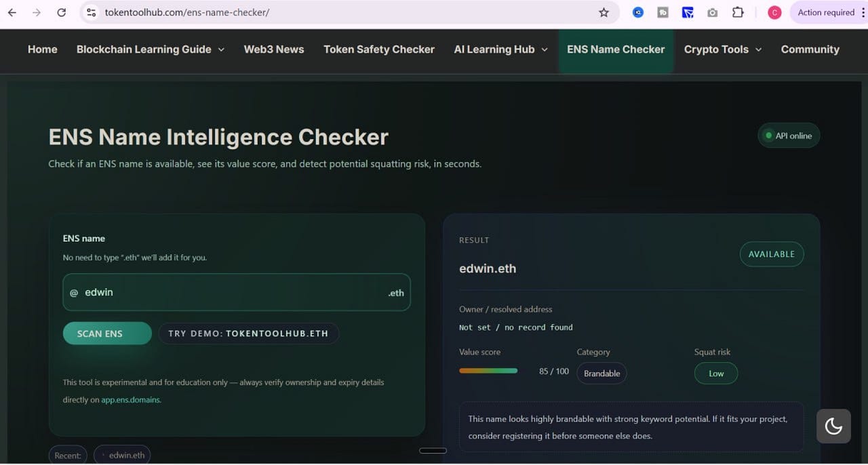The height and width of the screenshot is (465, 868).
Task: Click the Action required button
Action: tap(826, 12)
